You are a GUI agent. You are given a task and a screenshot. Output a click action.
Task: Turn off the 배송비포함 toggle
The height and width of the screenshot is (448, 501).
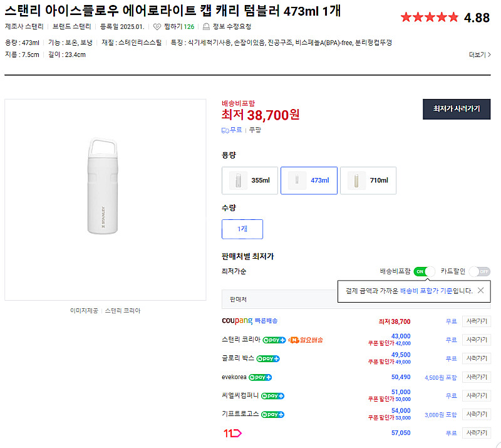[425, 271]
